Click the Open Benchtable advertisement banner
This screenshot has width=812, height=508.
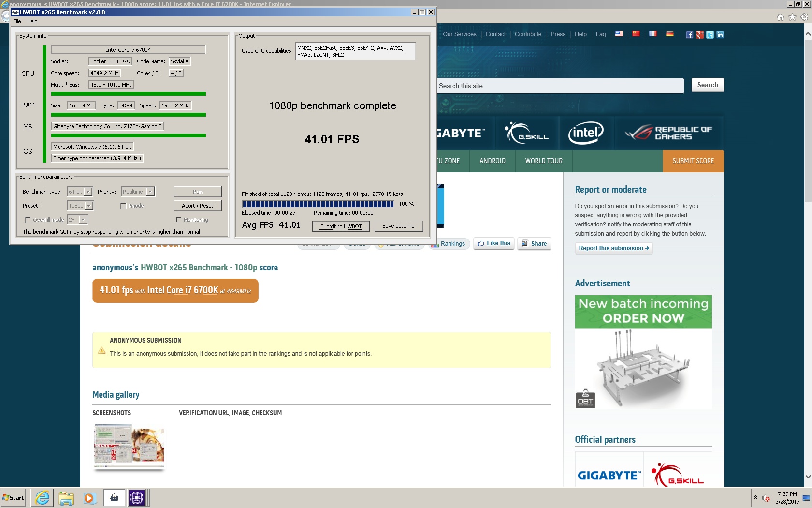643,352
